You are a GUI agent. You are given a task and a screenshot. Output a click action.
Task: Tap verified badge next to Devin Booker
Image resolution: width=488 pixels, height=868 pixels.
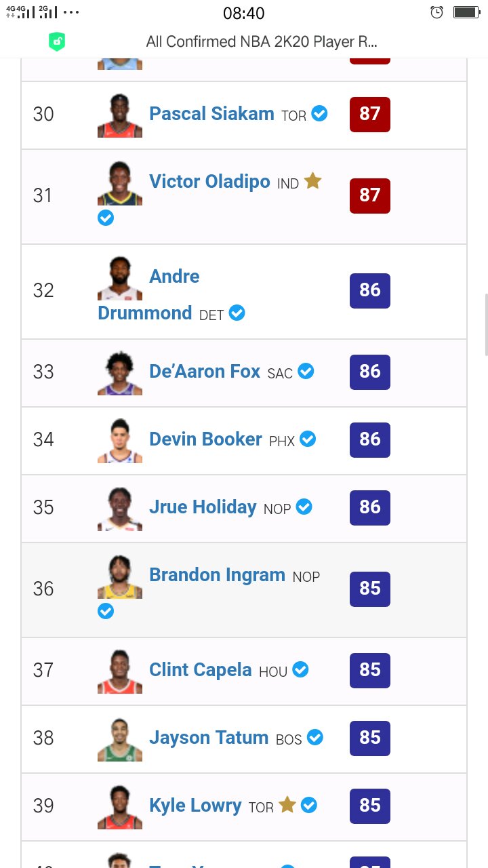308,439
